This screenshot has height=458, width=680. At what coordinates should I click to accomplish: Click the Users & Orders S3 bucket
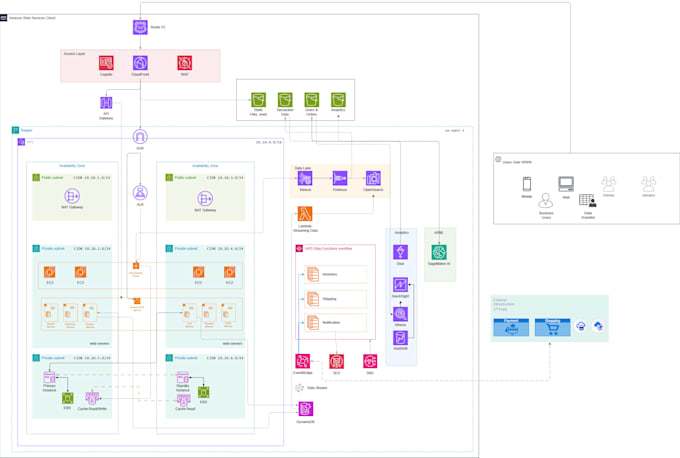tap(311, 100)
